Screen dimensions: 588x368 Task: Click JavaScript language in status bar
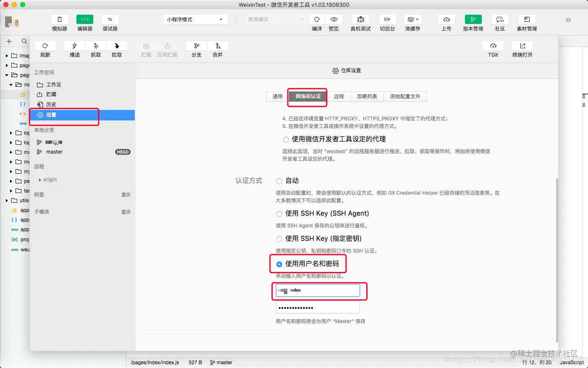point(572,363)
